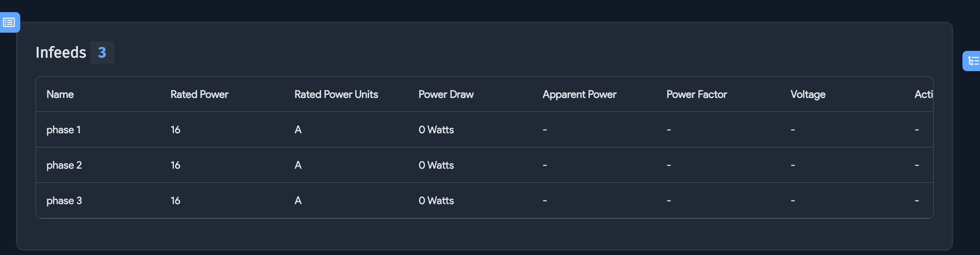Expand details for phase 1 row
Viewport: 980px width, 255px height.
click(x=64, y=130)
